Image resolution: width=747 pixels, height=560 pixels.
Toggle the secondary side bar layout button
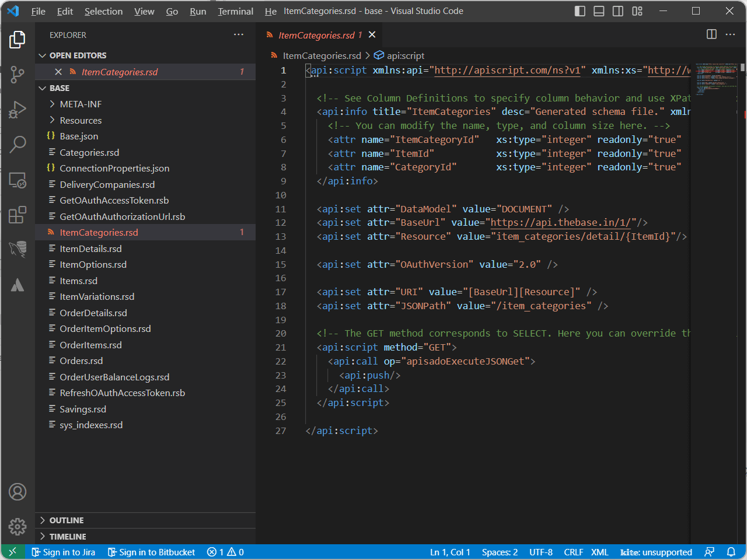pyautogui.click(x=617, y=11)
